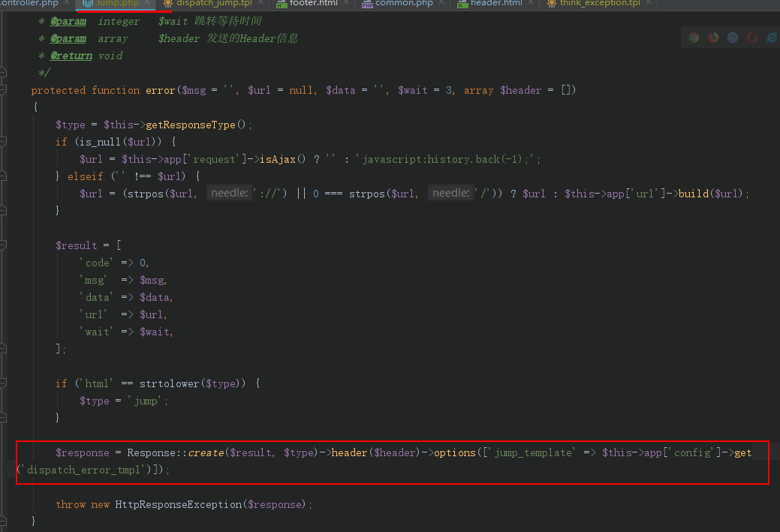This screenshot has height=532, width=780.
Task: Click the 'wait' array key
Action: tap(96, 332)
